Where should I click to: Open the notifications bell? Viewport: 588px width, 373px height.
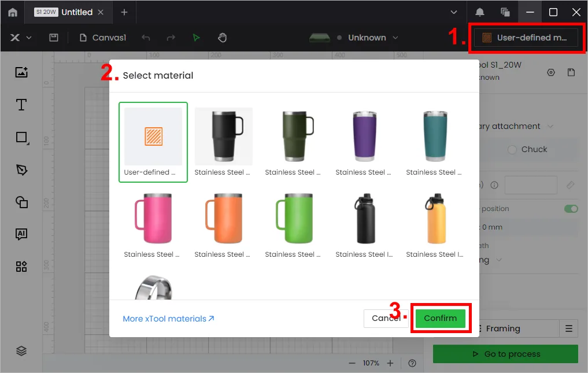[x=480, y=12]
